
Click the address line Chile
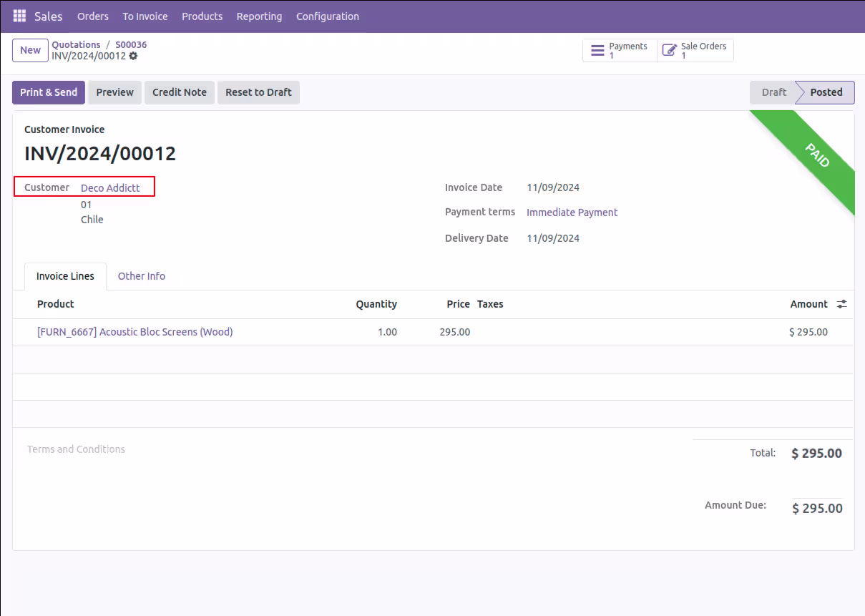(x=92, y=220)
